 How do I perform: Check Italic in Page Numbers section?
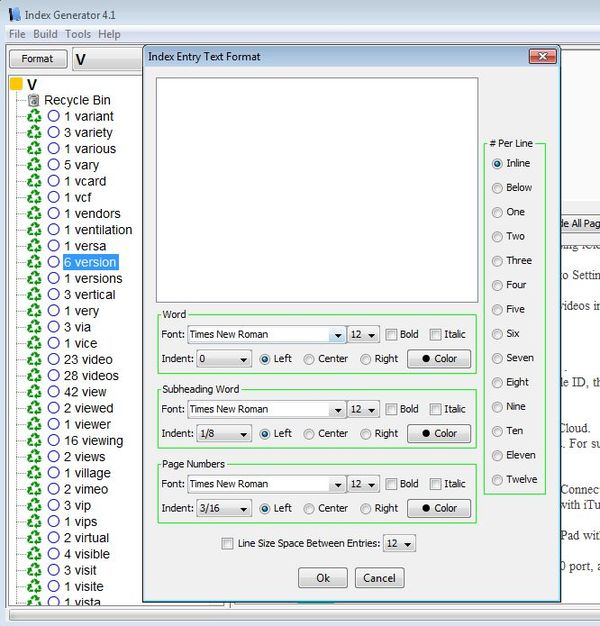[x=436, y=484]
